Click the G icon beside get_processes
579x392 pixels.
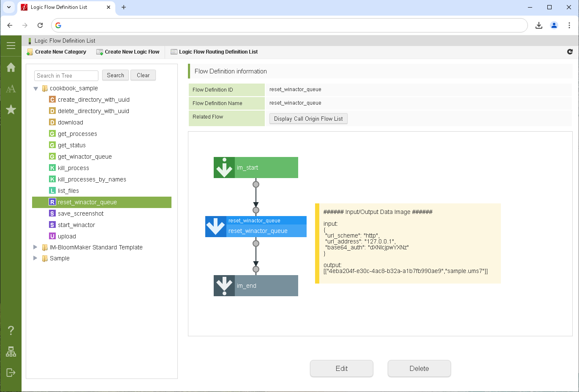52,134
